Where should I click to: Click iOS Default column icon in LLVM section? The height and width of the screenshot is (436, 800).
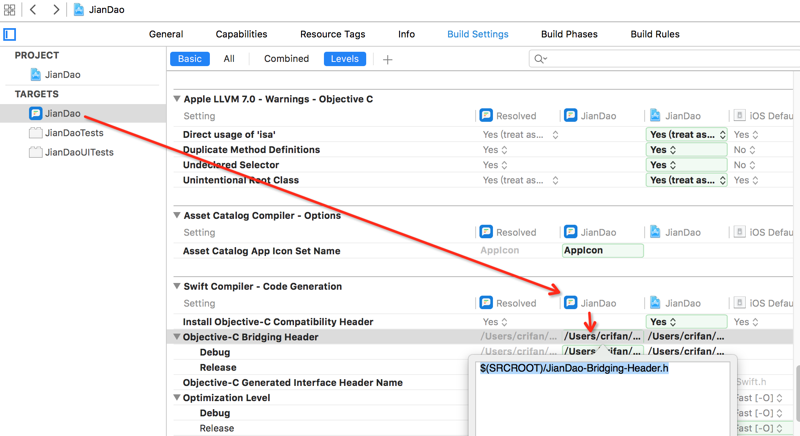pyautogui.click(x=739, y=115)
